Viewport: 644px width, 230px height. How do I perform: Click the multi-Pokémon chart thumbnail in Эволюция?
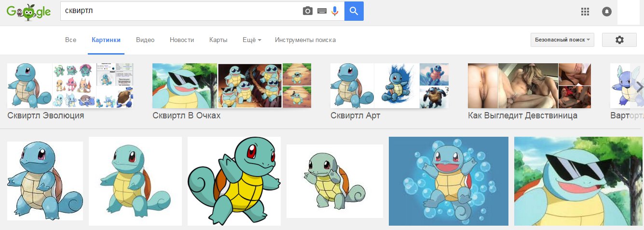tap(74, 86)
